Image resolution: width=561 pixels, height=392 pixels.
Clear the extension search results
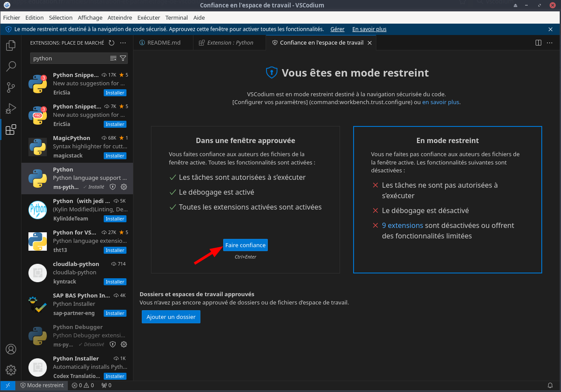[113, 58]
